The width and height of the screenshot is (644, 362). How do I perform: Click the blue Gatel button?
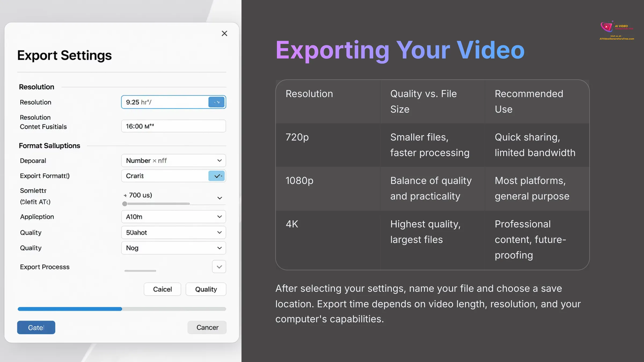point(36,327)
